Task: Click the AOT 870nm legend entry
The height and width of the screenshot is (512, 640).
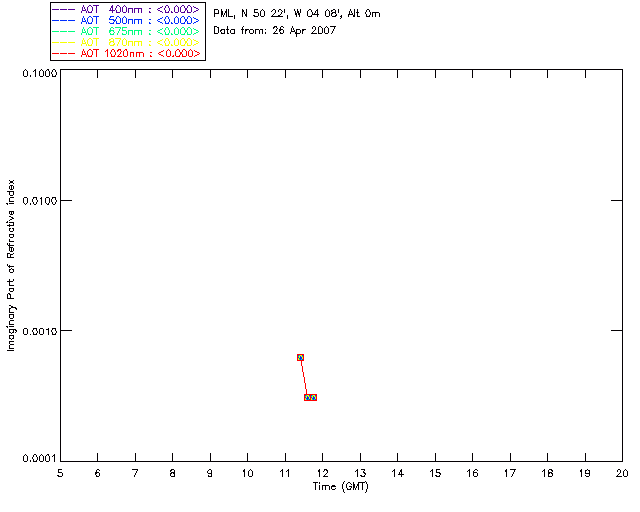Action: [126, 42]
